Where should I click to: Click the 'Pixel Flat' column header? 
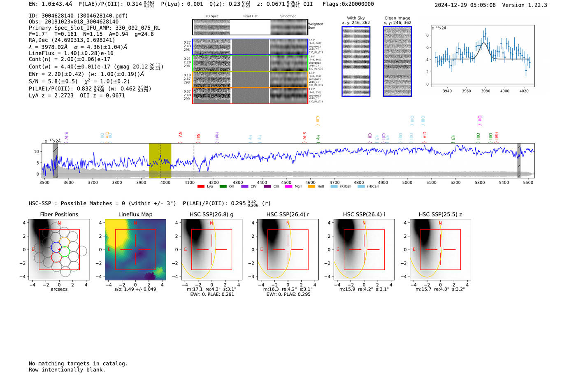click(x=250, y=16)
